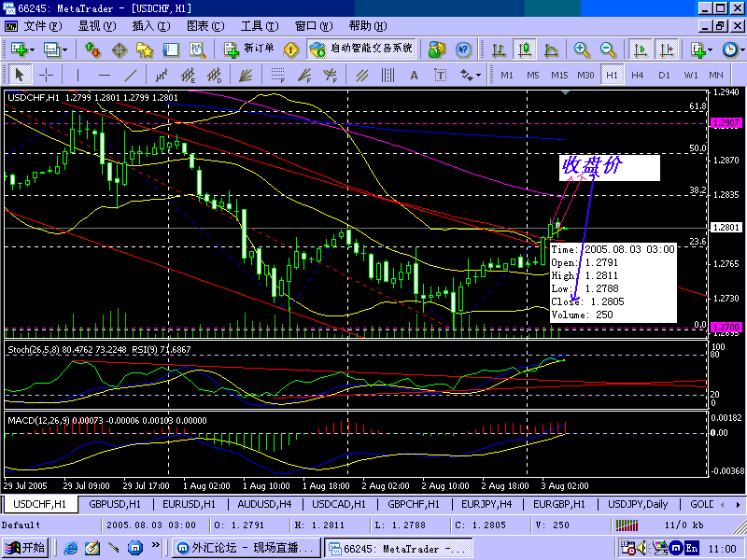The height and width of the screenshot is (560, 747).
Task: Select the Vertical Line drawing tool
Action: (x=78, y=75)
